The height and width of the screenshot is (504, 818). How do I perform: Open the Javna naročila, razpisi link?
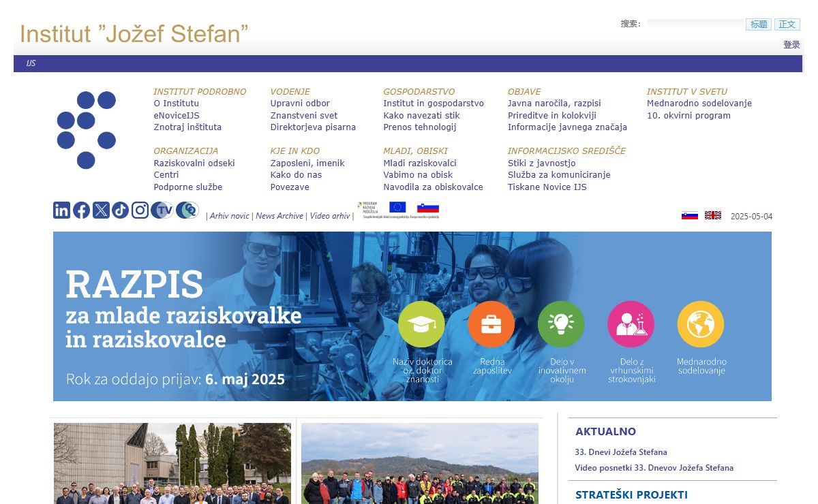pyautogui.click(x=554, y=104)
